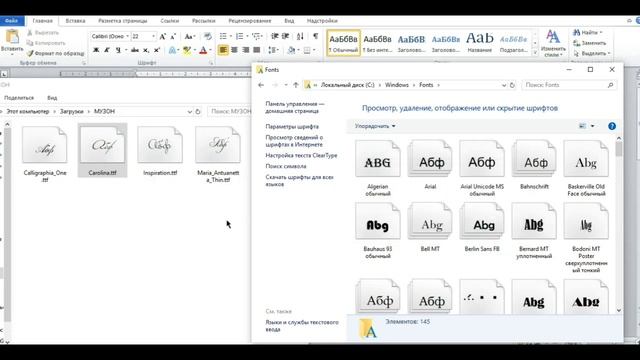Toggle superscript formatting
The image size is (640, 360).
156,50
